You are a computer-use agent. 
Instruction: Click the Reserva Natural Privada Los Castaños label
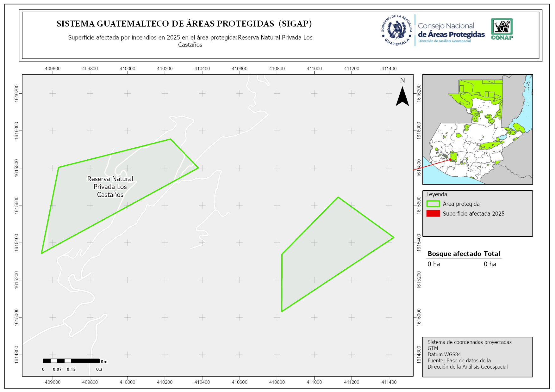[110, 187]
